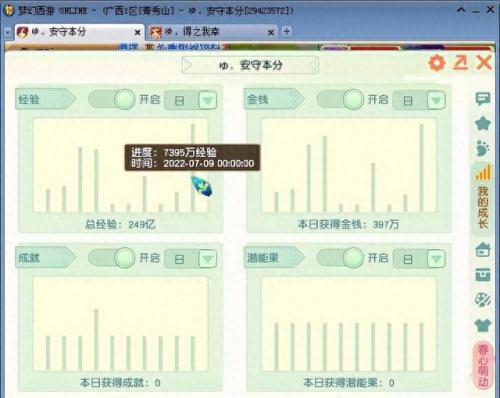This screenshot has height=398, width=500.
Task: Select the star icon in sidebar
Action: pos(483,123)
